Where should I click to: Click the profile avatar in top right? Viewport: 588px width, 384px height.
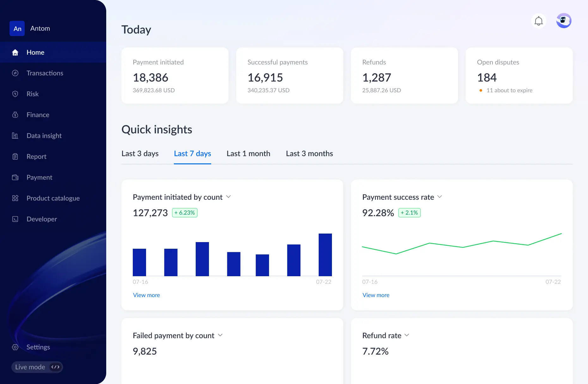(564, 20)
